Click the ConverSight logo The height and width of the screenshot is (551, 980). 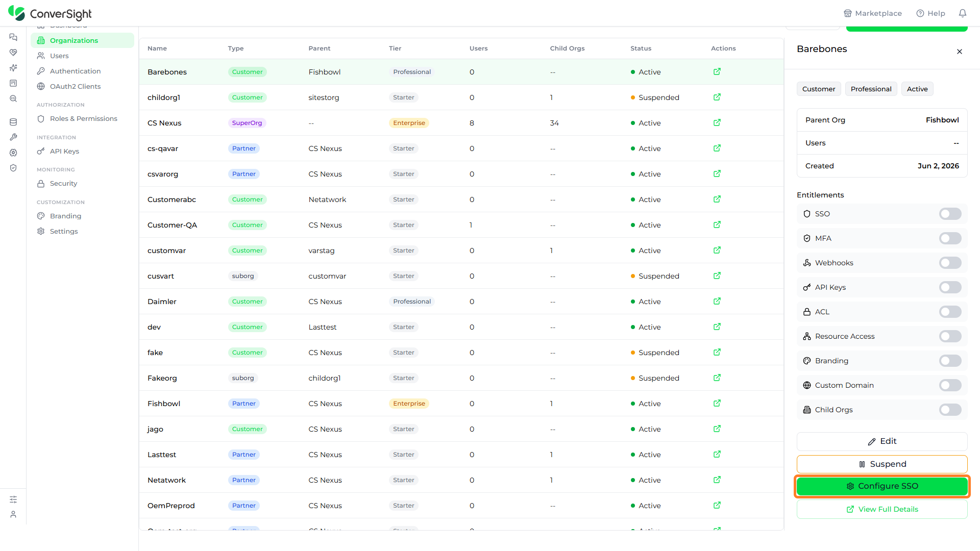tap(50, 13)
